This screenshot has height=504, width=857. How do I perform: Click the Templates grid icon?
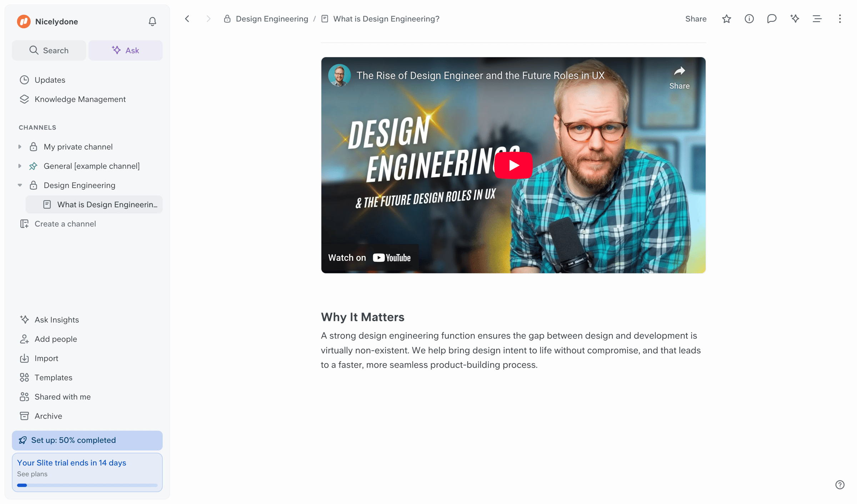point(24,378)
